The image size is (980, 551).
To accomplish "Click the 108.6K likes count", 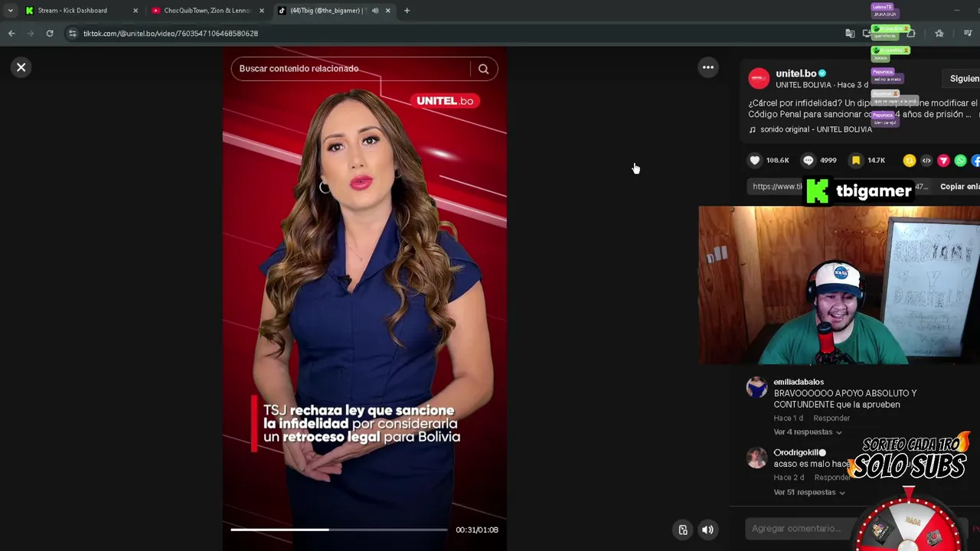I will click(x=777, y=161).
